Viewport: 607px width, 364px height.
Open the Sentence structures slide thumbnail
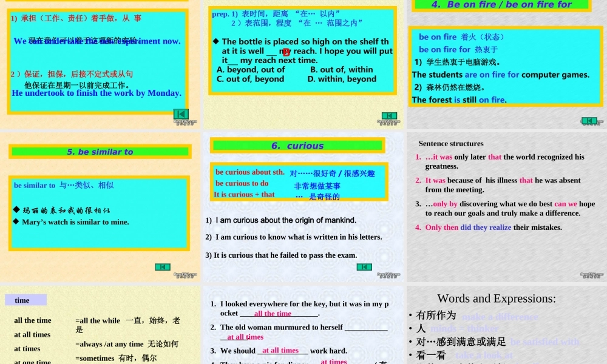point(507,207)
